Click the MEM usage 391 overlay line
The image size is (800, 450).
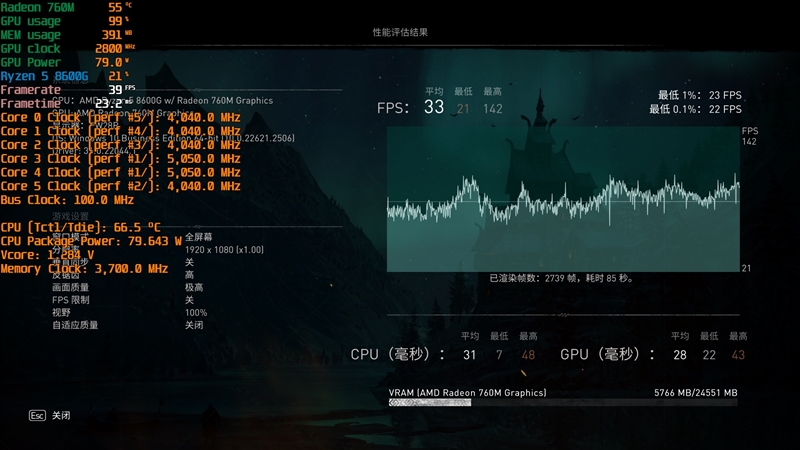[x=66, y=35]
